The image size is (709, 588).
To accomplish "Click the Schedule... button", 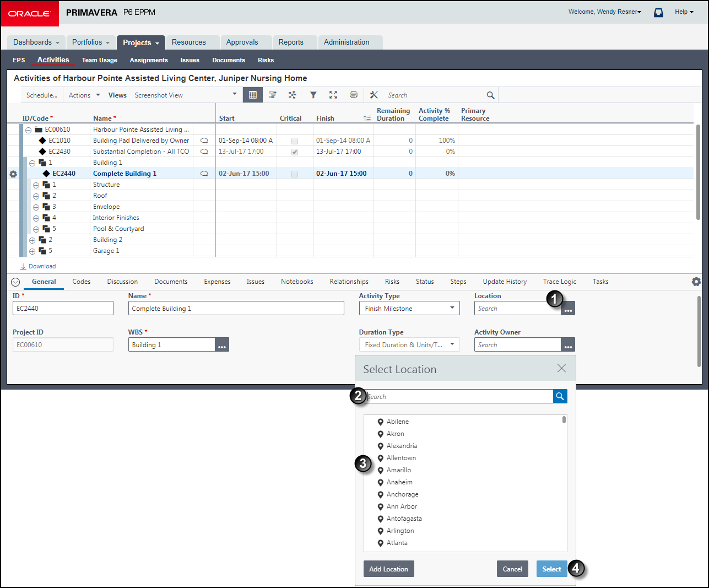I will point(42,95).
